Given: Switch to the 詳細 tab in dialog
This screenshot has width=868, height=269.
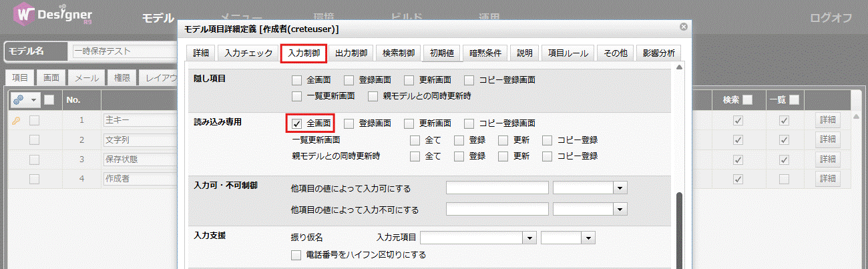Looking at the screenshot, I should click(x=200, y=53).
